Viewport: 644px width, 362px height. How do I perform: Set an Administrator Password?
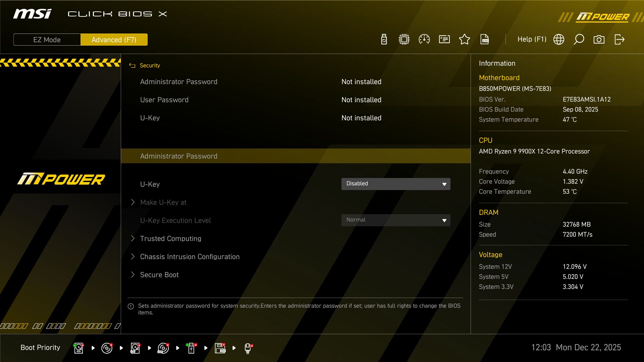tap(179, 156)
